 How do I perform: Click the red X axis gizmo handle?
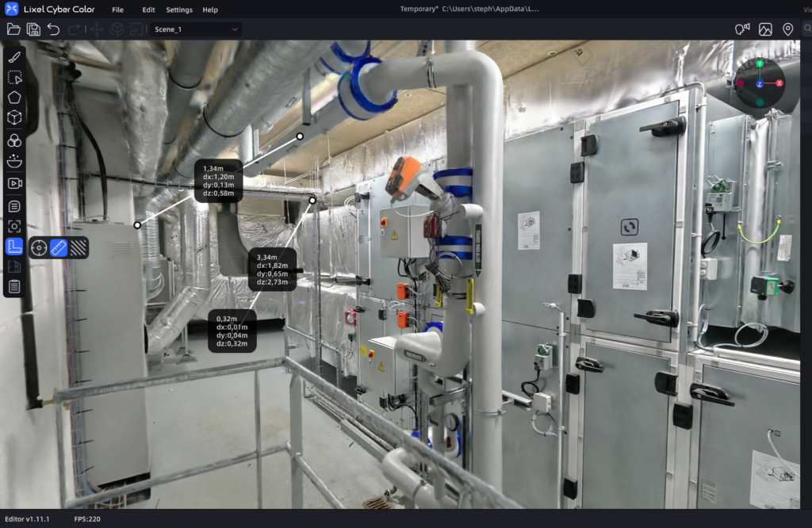tap(779, 83)
